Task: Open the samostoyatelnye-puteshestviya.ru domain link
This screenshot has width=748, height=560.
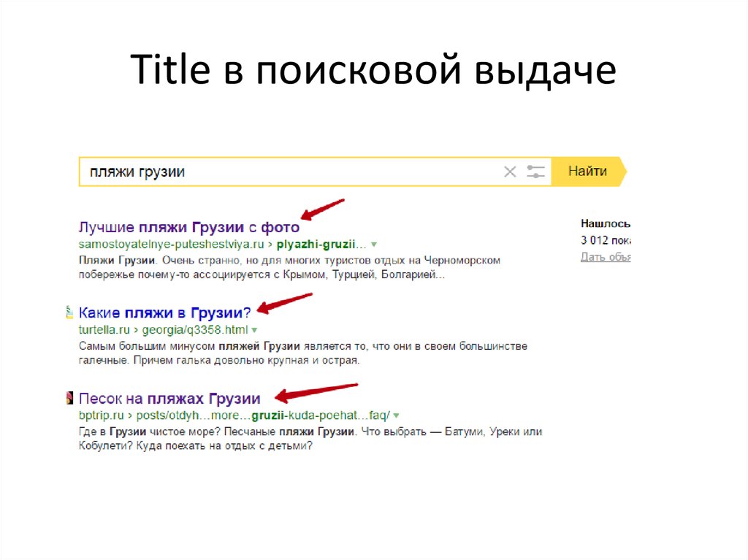Action: (171, 245)
